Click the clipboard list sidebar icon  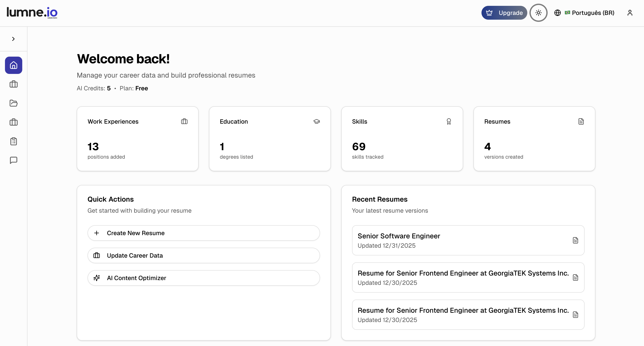13,141
